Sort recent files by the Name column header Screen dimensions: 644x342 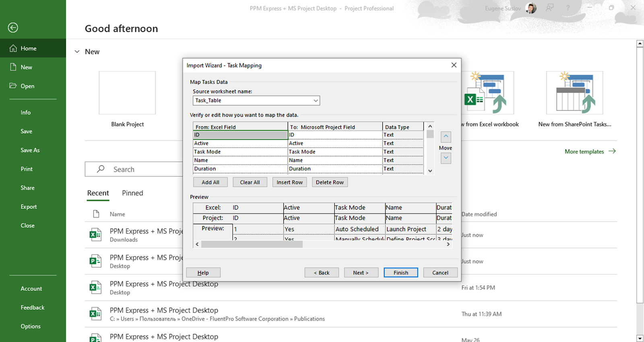(x=118, y=214)
